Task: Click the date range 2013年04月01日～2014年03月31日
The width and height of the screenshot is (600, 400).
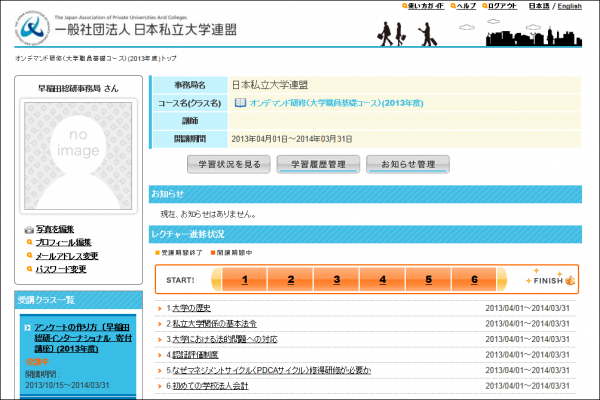Action: [x=292, y=139]
